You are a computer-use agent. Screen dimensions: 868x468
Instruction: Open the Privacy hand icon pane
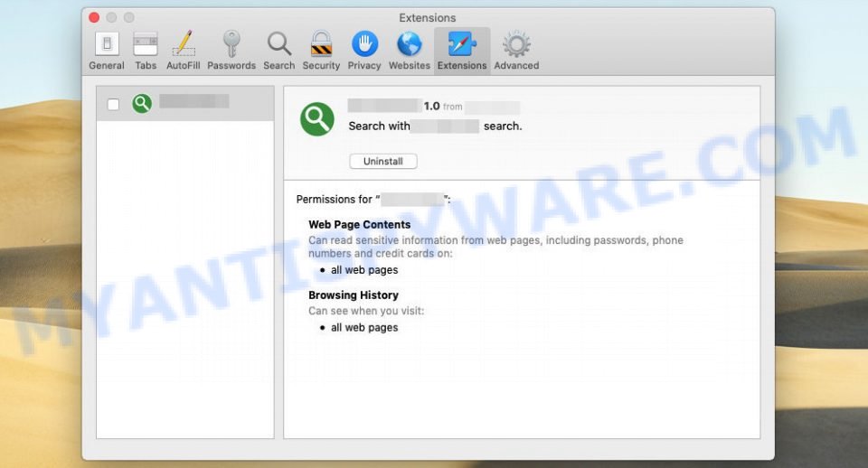click(364, 51)
